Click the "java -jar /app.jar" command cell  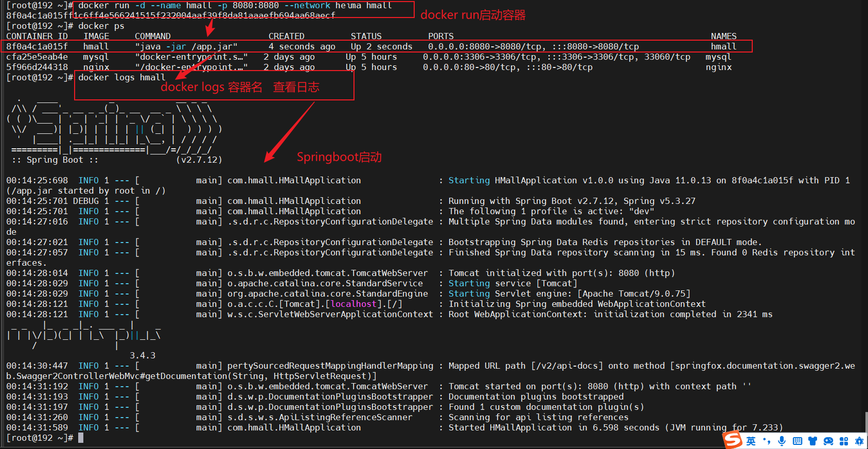click(x=186, y=46)
